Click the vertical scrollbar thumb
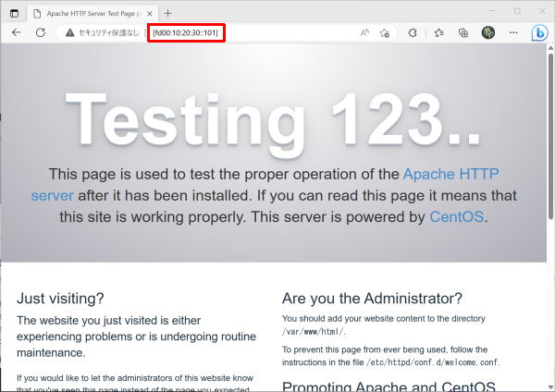Viewport: 555px width, 392px height. tap(550, 136)
